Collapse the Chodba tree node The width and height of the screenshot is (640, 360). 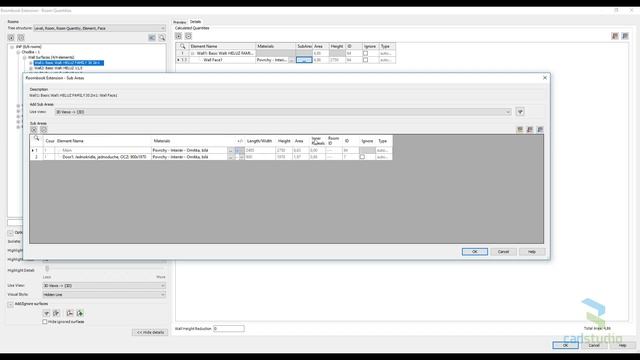18,52
